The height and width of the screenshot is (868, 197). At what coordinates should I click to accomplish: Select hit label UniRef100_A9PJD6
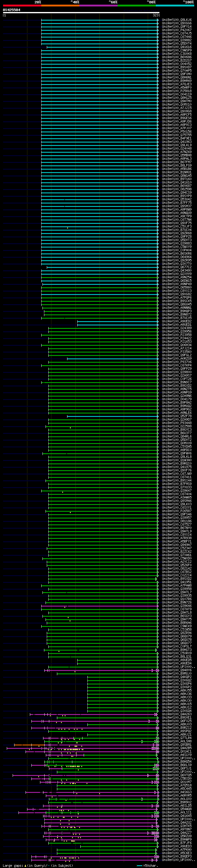pos(177,121)
